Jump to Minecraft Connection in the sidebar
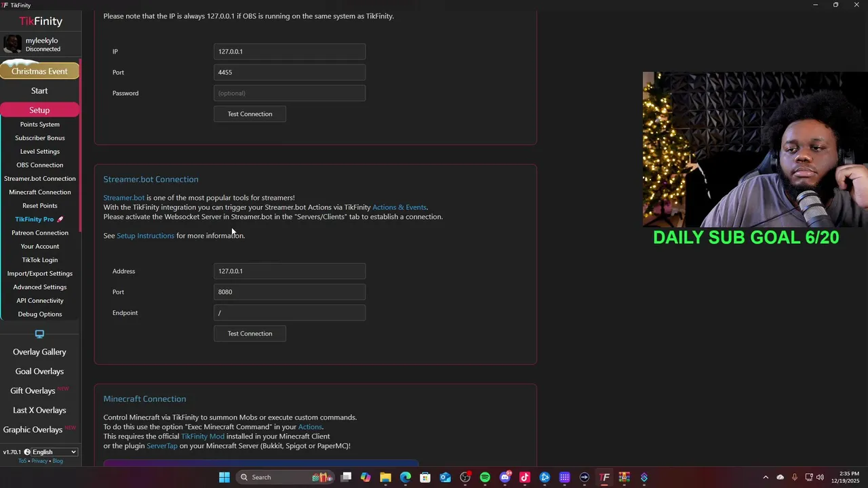 click(39, 192)
